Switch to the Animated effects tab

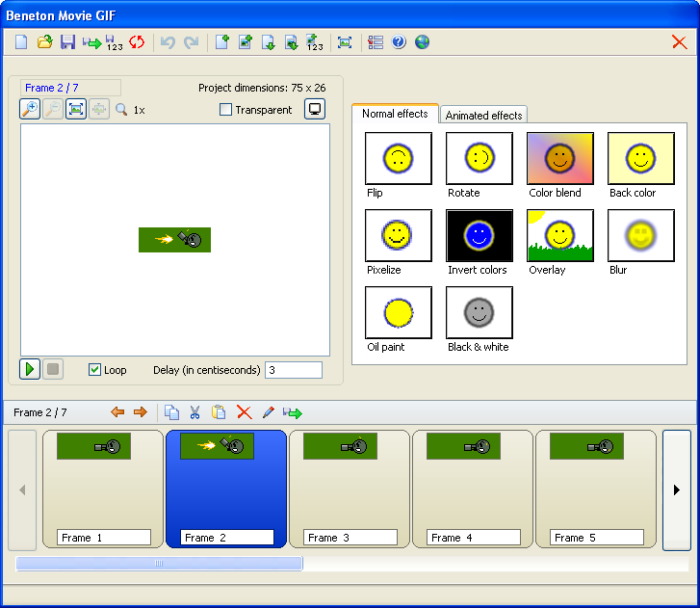(483, 115)
